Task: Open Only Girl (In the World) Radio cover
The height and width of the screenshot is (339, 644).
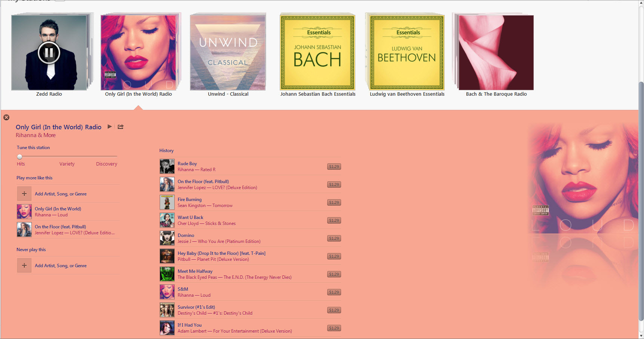Action: point(138,52)
